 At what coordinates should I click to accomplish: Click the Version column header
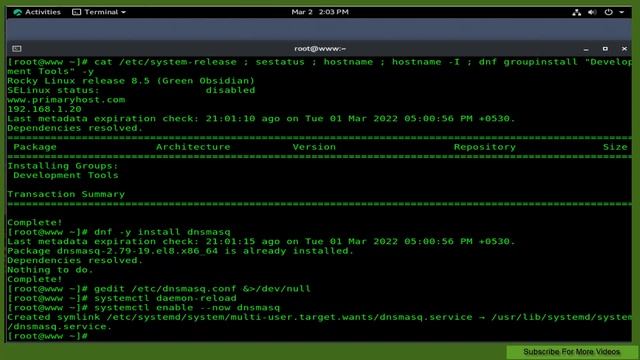point(314,147)
